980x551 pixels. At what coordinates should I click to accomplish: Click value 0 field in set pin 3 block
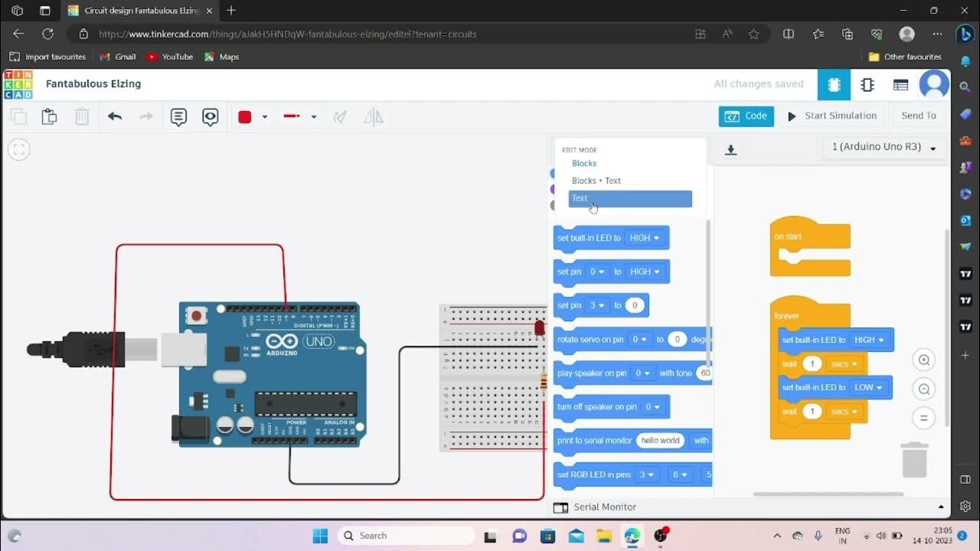pos(635,305)
